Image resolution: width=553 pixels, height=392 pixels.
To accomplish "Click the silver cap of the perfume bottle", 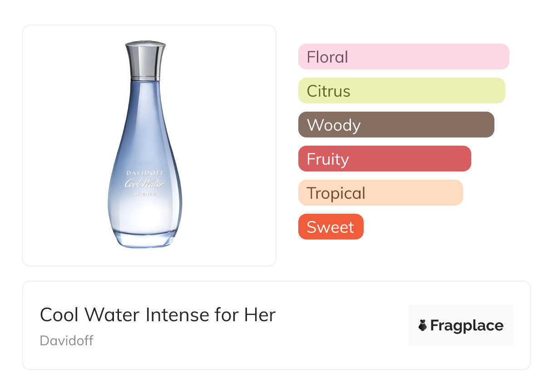I will coord(145,60).
